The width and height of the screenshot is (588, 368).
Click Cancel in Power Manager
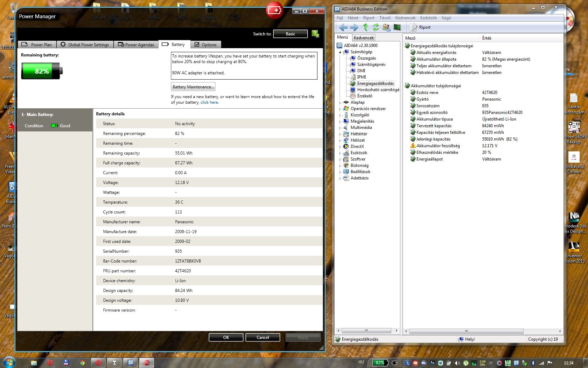263,337
